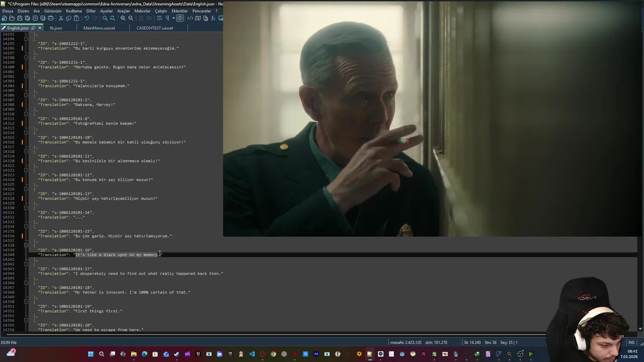
Task: Click "JSON file" in the status bar
Action: [x=9, y=342]
